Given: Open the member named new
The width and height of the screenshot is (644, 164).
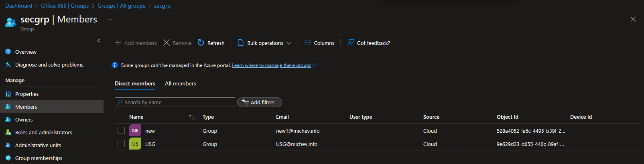Looking at the screenshot, I should [x=150, y=131].
